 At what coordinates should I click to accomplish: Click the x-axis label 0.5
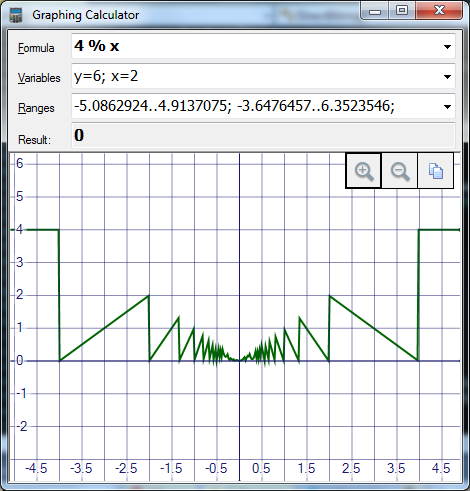(261, 468)
